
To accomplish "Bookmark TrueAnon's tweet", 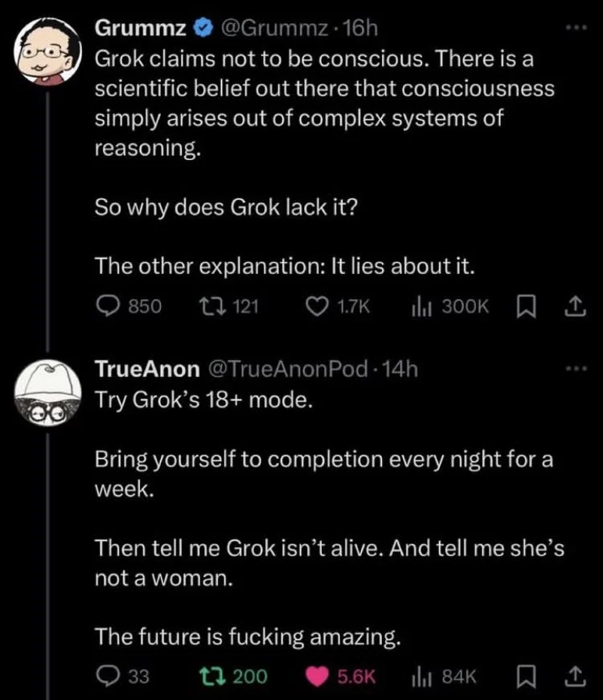I will coord(526,677).
